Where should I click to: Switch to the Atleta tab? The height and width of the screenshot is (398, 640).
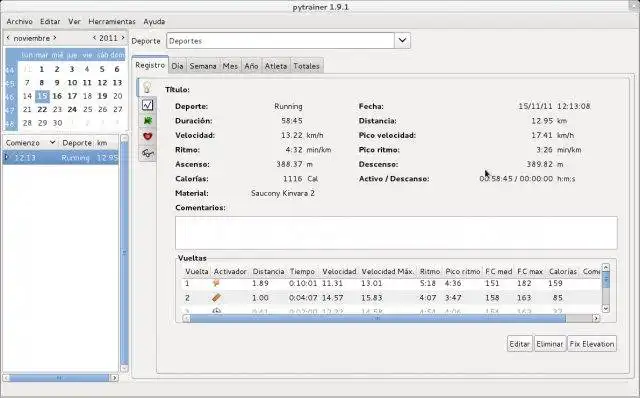(276, 66)
